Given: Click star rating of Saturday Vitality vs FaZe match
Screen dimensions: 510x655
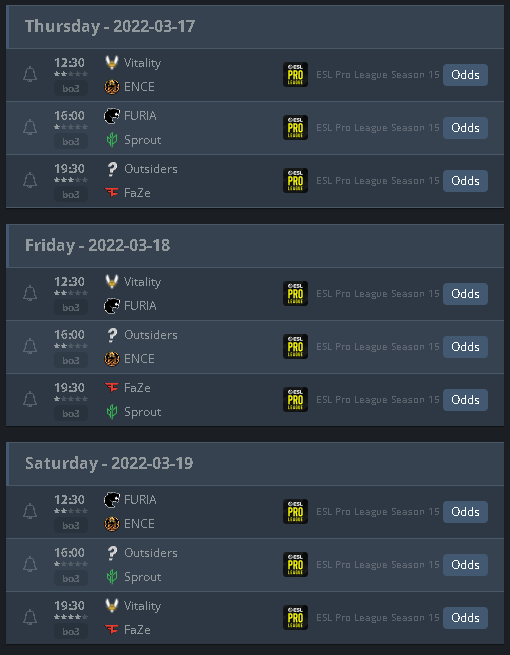Looking at the screenshot, I should (71, 617).
